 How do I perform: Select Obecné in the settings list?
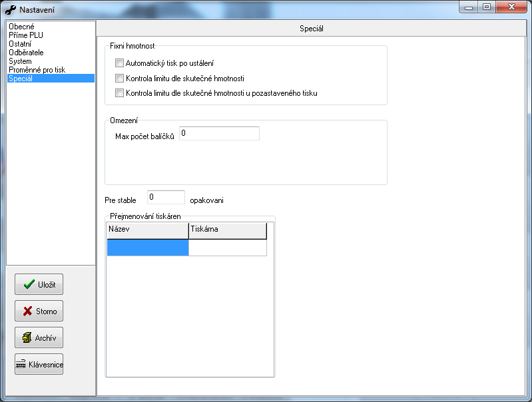[21, 27]
